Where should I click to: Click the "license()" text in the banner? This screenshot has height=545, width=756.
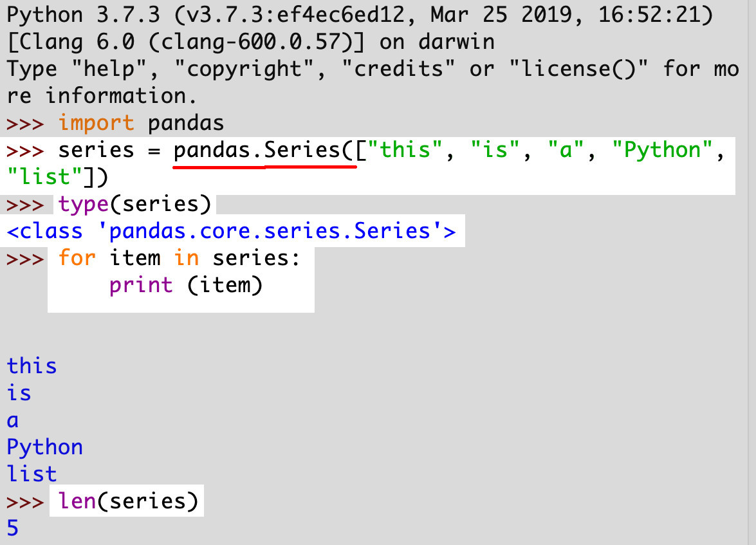click(579, 69)
